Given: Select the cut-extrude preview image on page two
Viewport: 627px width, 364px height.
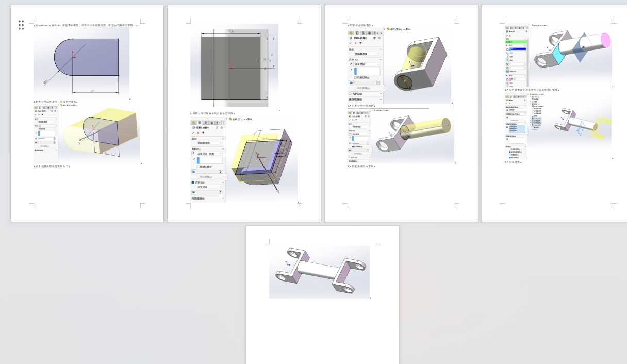Looking at the screenshot, I should pyautogui.click(x=244, y=159).
